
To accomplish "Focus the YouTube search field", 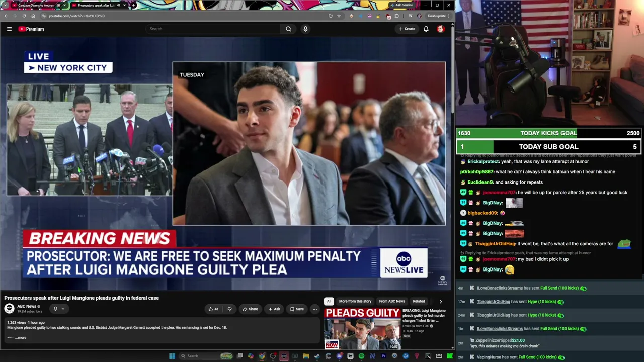I will 213,29.
